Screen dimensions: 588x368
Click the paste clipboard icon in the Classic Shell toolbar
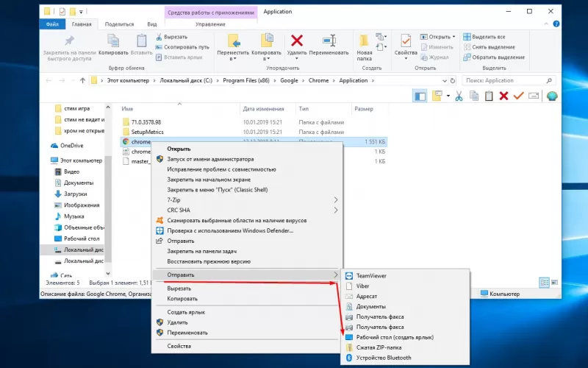click(x=489, y=96)
